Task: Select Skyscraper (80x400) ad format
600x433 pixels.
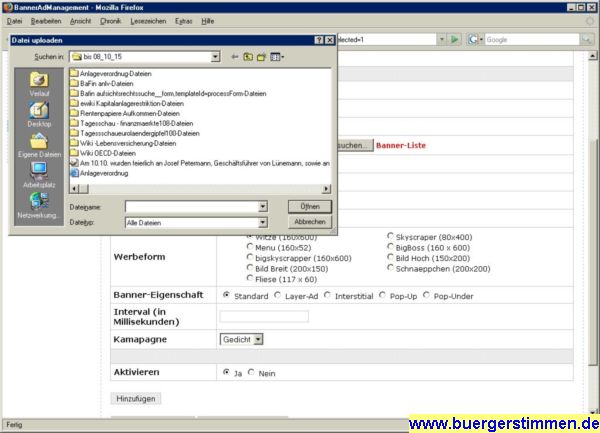Action: point(390,236)
